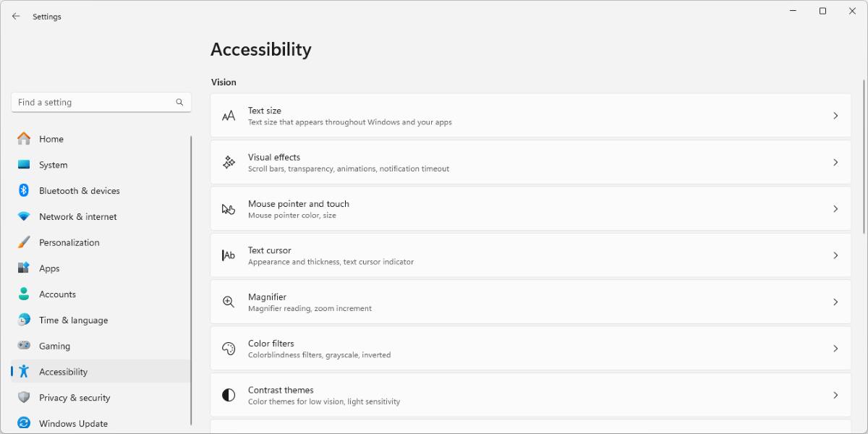Select the Text cursor icon

pyautogui.click(x=229, y=255)
